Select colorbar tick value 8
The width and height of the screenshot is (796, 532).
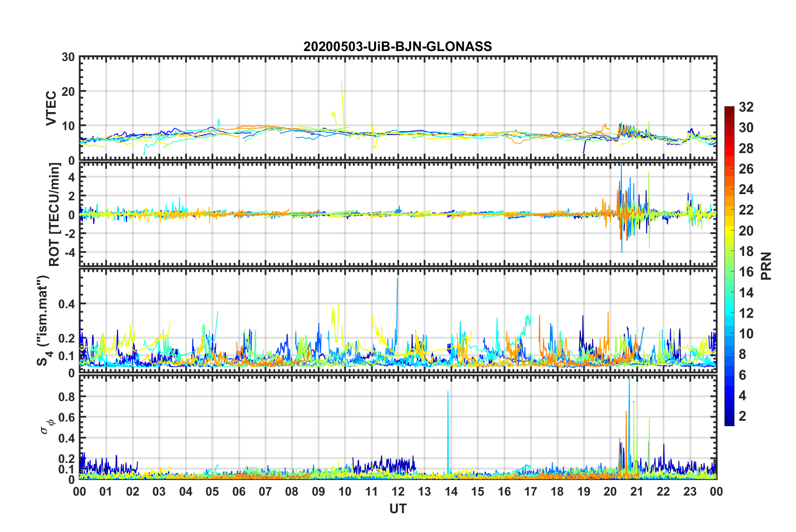[742, 354]
